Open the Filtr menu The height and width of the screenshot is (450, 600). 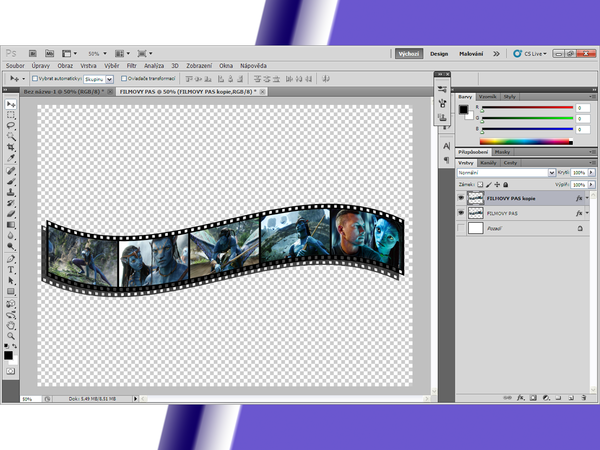pos(131,64)
